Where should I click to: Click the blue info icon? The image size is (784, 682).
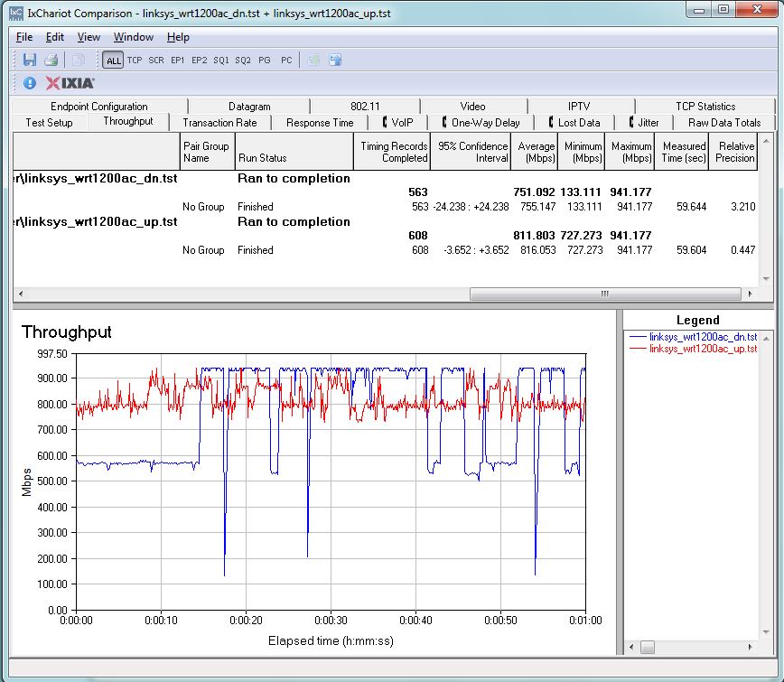tap(30, 83)
